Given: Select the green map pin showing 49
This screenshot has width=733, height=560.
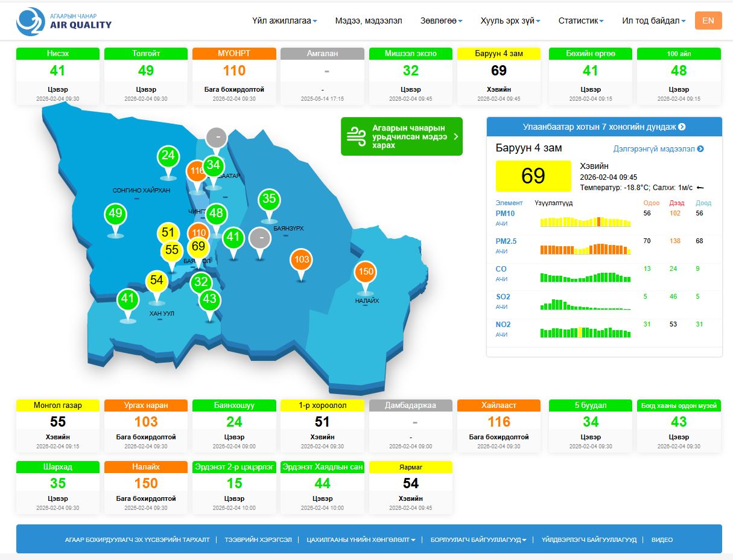Looking at the screenshot, I should point(115,214).
